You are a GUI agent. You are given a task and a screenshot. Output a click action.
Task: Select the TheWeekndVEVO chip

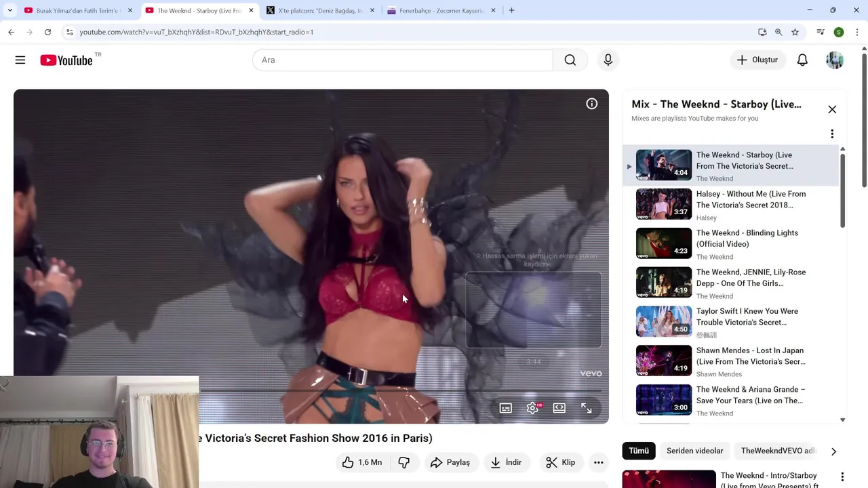click(778, 451)
